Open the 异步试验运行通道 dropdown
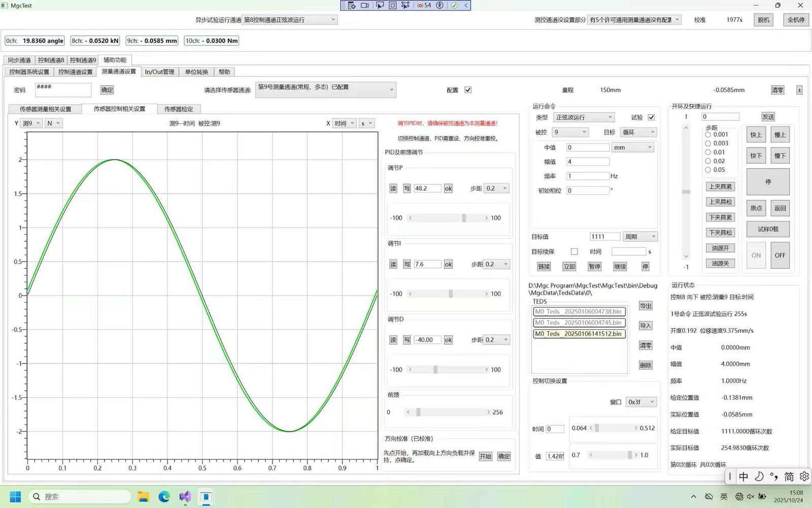Viewport: 812px width, 508px height. [289, 20]
